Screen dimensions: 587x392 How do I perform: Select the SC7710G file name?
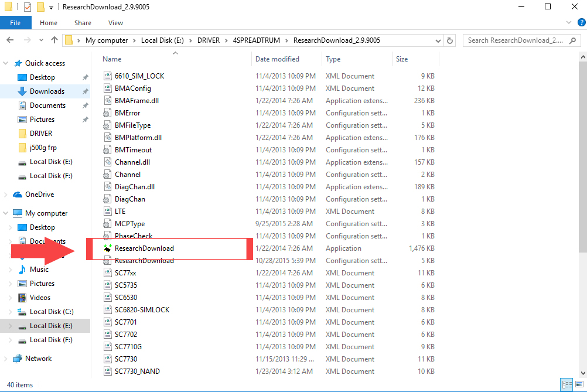tap(128, 347)
